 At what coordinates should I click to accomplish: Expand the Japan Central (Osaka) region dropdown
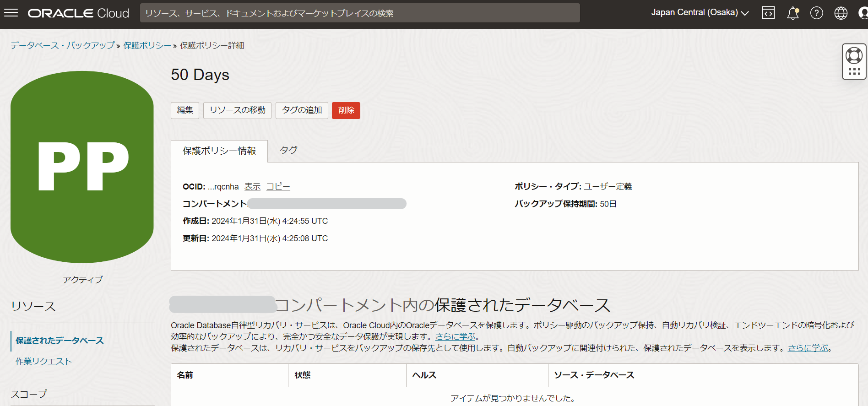tap(700, 13)
